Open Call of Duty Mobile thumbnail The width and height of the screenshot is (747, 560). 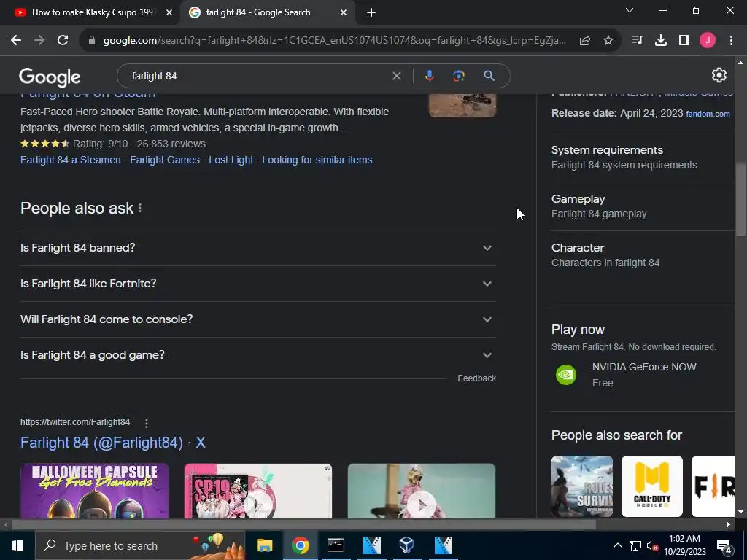coord(651,486)
